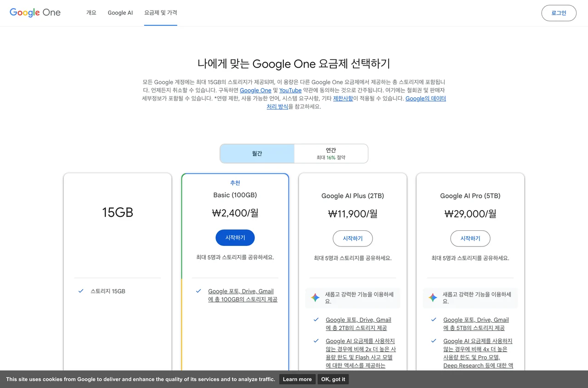Click checkmark beside 5TB storage feature
This screenshot has height=388, width=588.
point(434,320)
